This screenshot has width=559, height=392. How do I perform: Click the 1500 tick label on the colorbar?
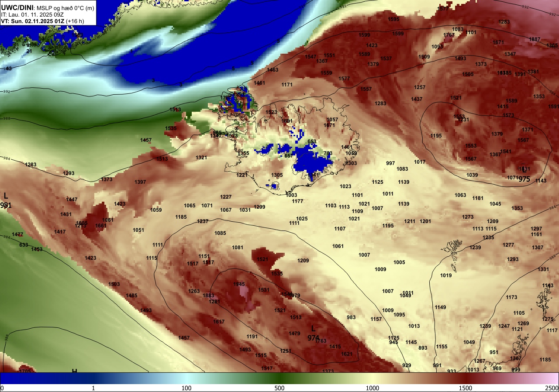point(465,388)
